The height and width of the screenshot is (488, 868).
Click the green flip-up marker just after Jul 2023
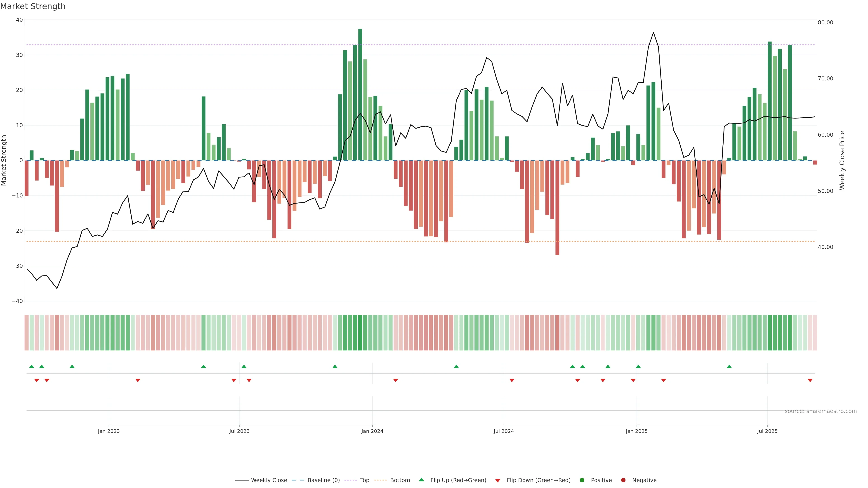point(244,366)
